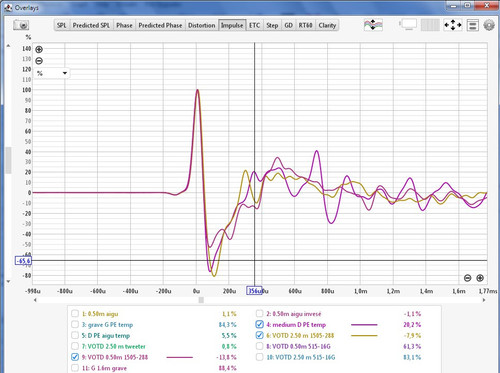Screen dimensions: 500x373
Task: Enable trace 7: VOTD 2.50 m tweeter
Action: coord(75,346)
